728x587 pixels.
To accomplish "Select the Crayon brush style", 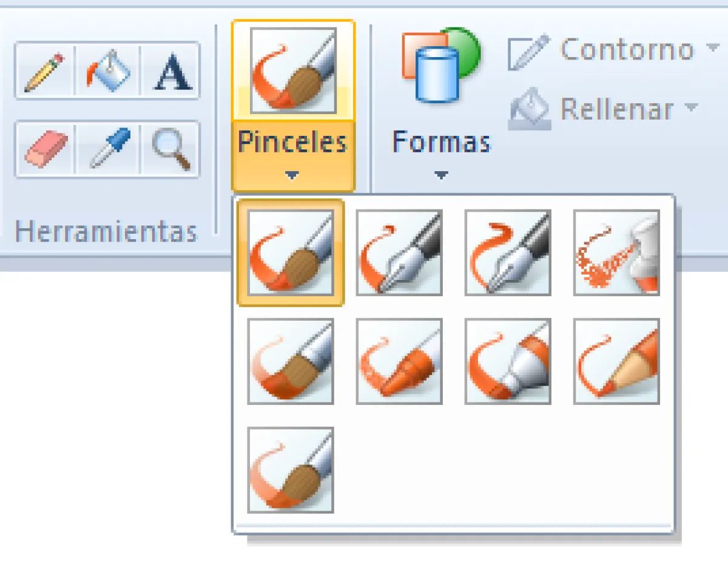I will point(399,361).
